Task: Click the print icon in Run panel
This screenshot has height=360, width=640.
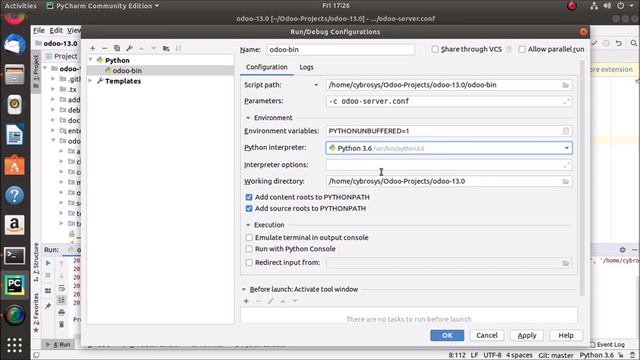Action: pyautogui.click(x=62, y=313)
